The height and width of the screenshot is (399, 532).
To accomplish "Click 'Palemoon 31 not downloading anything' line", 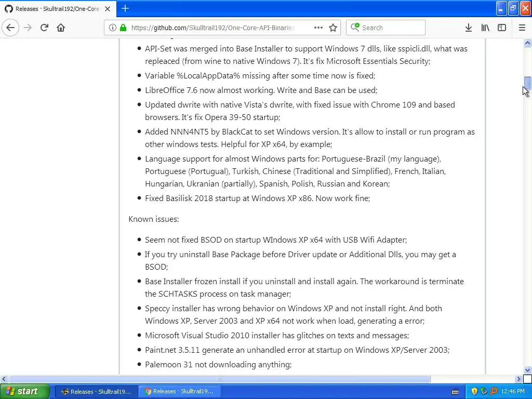I will tap(218, 364).
